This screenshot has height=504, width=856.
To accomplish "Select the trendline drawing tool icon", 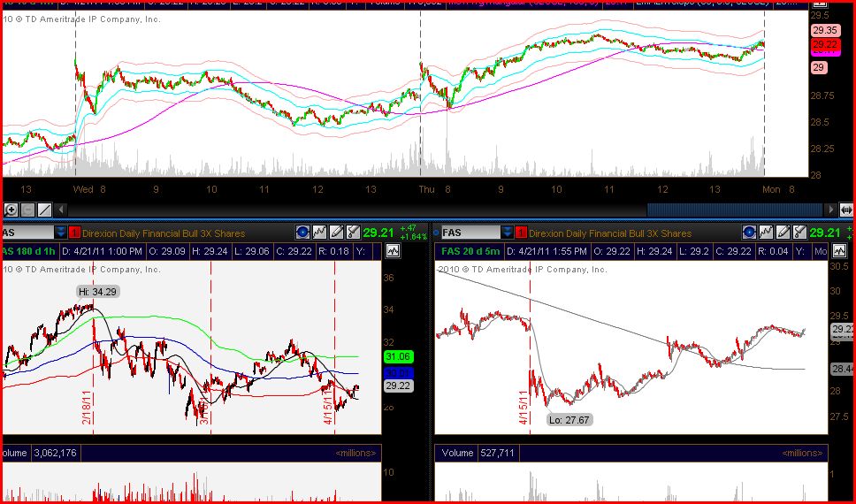I will pos(45,210).
